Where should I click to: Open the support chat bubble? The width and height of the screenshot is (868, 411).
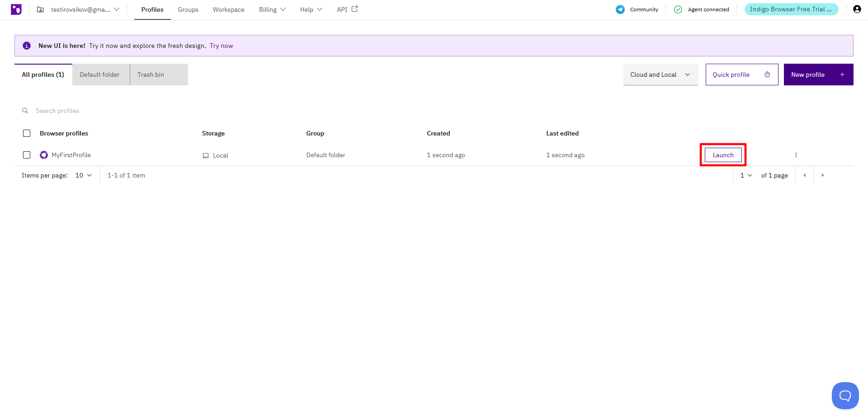(845, 395)
